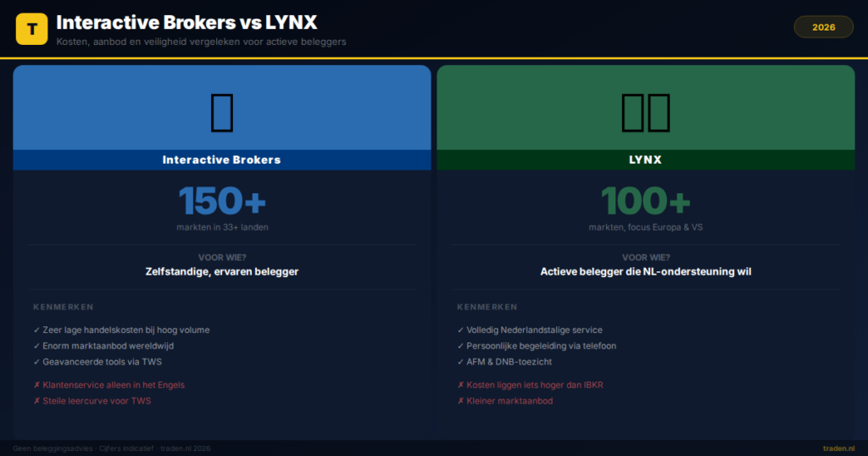
Task: Click 'Kleiner marktaanbod' line
Action: tap(505, 401)
